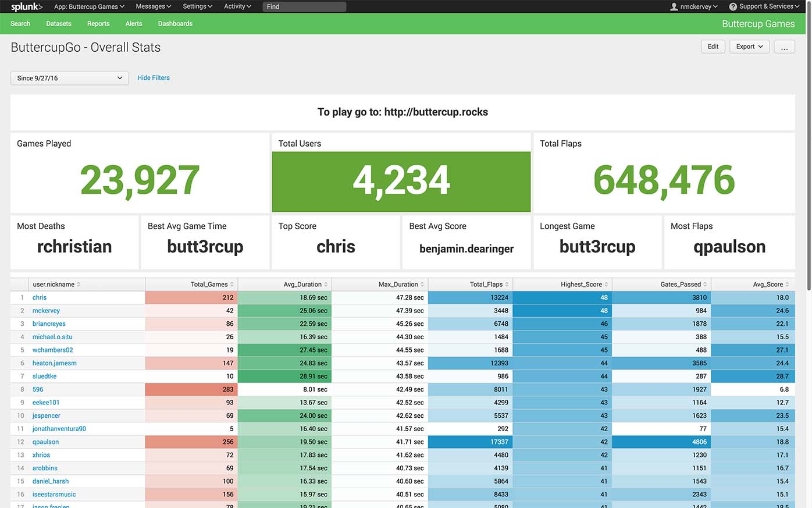
Task: Sort by the Highest_Score column
Action: pyautogui.click(x=584, y=285)
